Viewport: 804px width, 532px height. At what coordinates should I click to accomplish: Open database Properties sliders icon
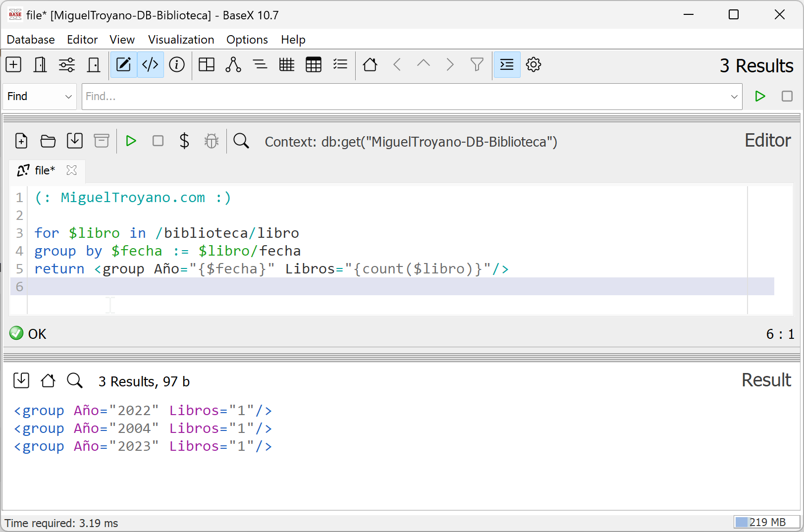coord(67,64)
